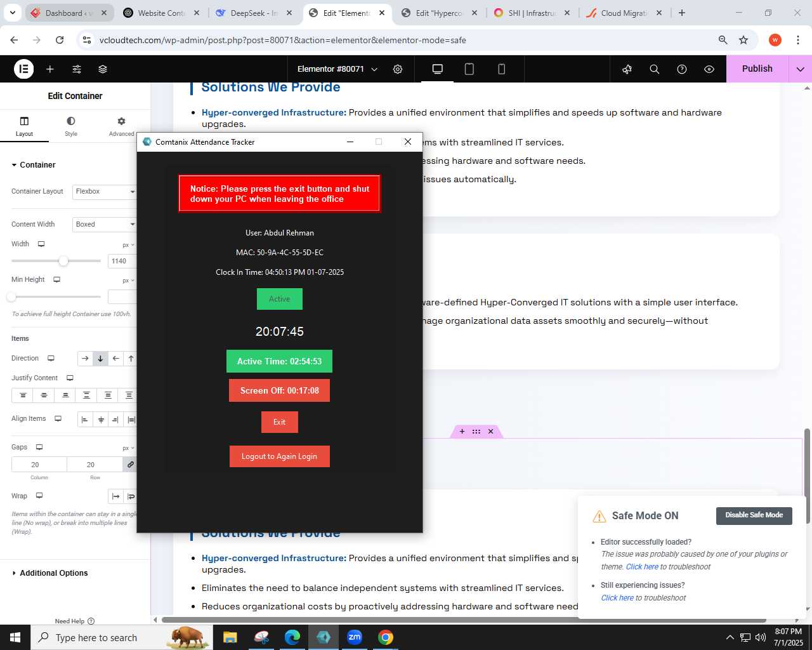This screenshot has height=650, width=812.
Task: Open the Publish options arrow
Action: click(x=800, y=69)
